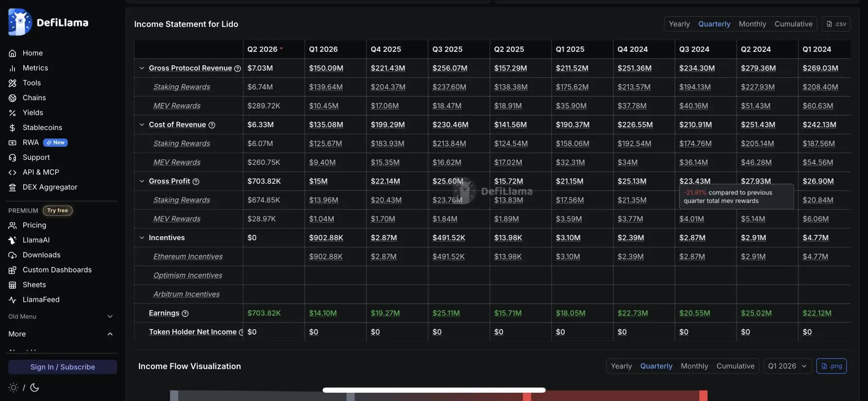Click the info icon beside Gross Protocol Revenue

pos(237,68)
